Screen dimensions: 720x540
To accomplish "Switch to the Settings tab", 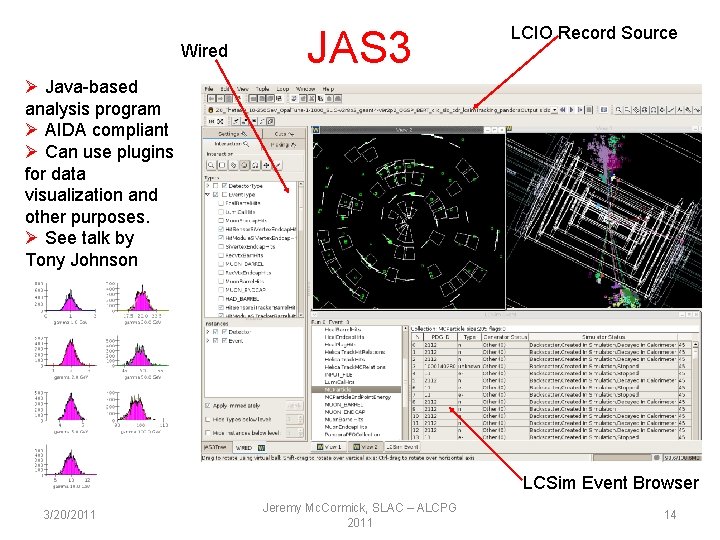I will coord(233,134).
